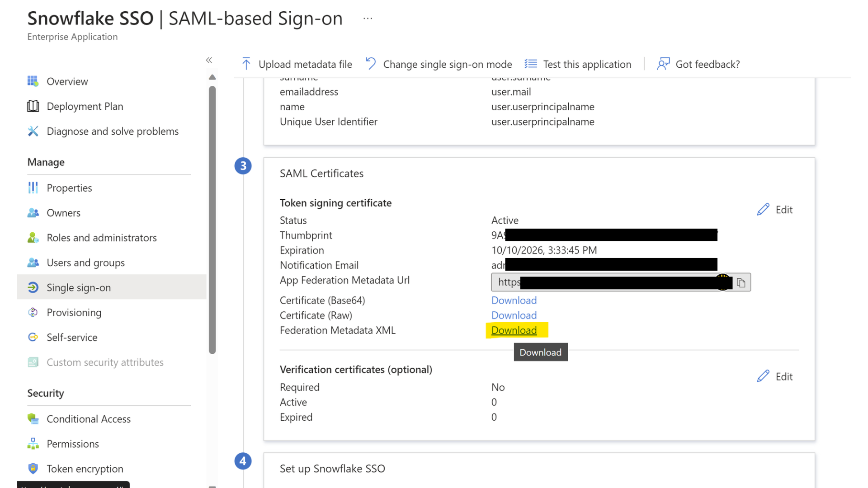Download Federation Metadata XML

[x=514, y=330]
